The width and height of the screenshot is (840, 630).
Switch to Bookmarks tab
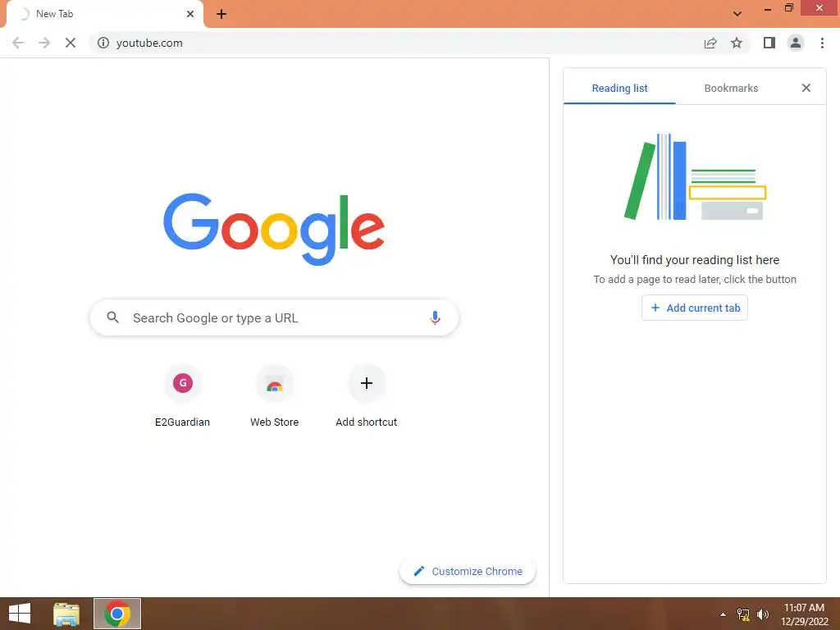(731, 89)
